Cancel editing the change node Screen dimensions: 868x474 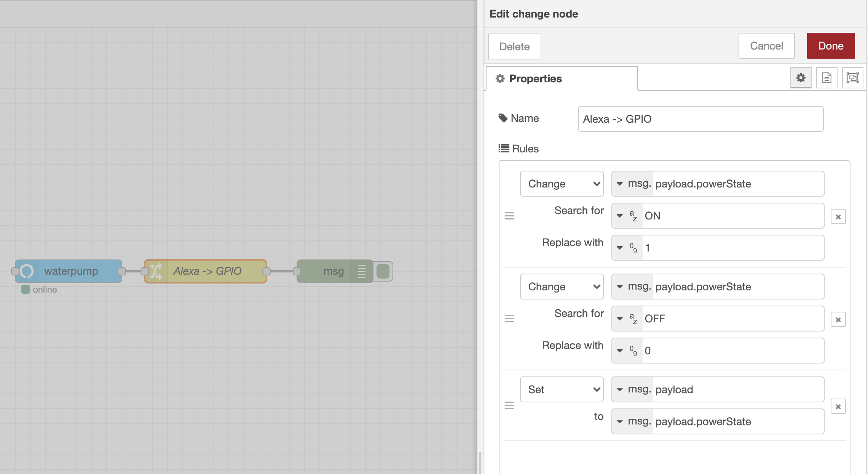(766, 46)
